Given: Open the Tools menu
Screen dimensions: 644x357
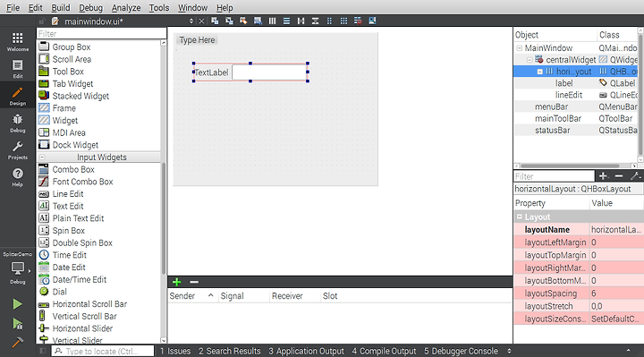Looking at the screenshot, I should (x=159, y=8).
